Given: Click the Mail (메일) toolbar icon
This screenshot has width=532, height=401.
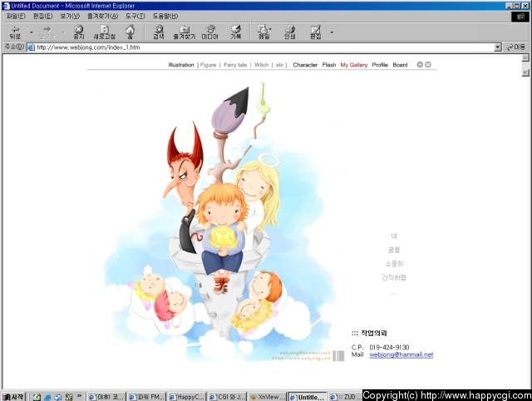Looking at the screenshot, I should coord(264,32).
